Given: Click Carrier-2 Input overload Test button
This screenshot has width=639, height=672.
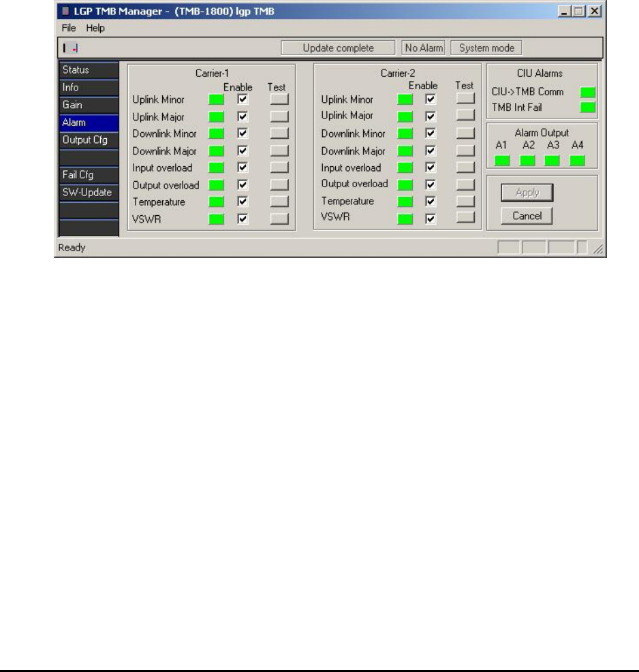Looking at the screenshot, I should (465, 167).
